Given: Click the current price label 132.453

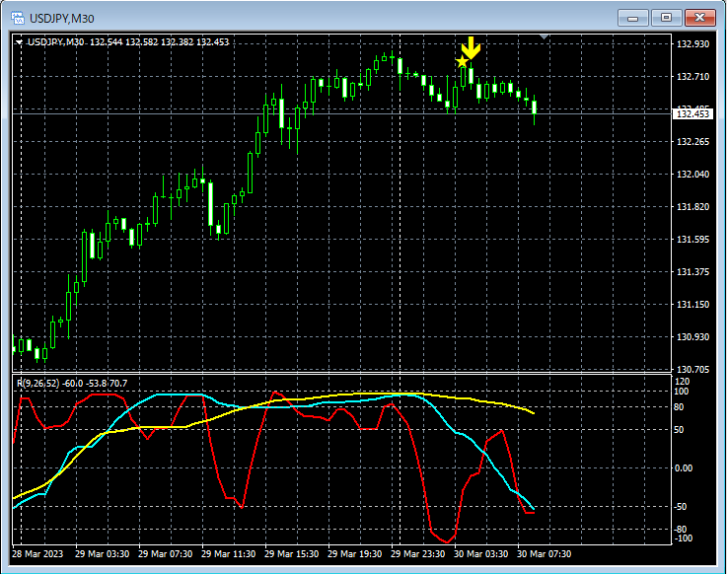Looking at the screenshot, I should click(692, 113).
